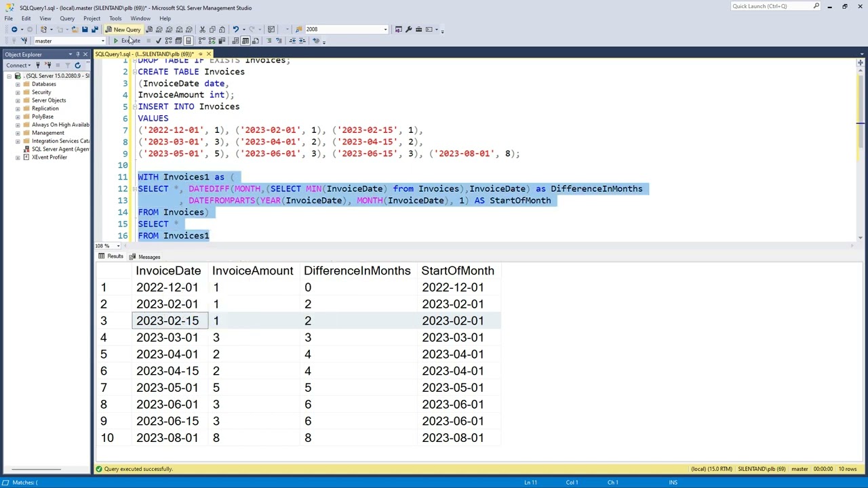868x488 pixels.
Task: Open the Query menu
Action: [x=67, y=18]
